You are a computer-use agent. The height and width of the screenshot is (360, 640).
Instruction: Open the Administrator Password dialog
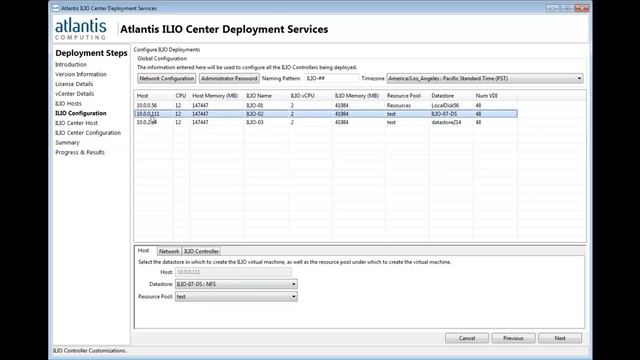(x=229, y=78)
